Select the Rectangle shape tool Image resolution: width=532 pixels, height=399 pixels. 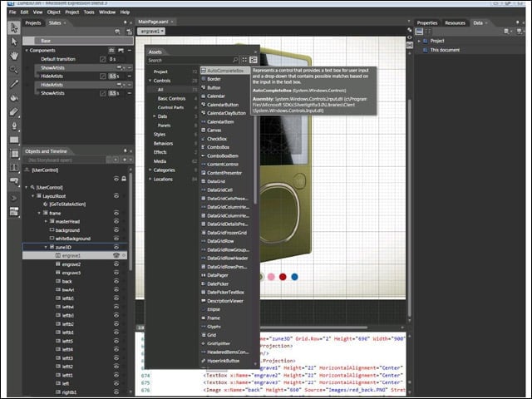pyautogui.click(x=14, y=140)
